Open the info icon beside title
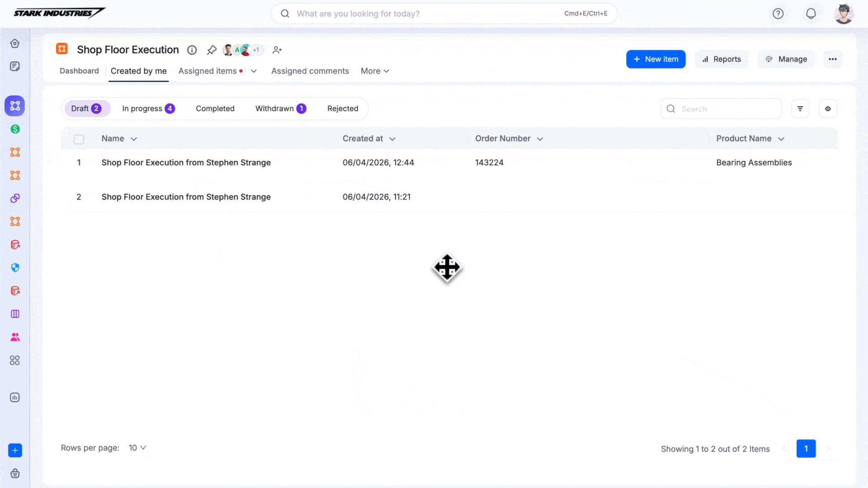Image resolution: width=868 pixels, height=488 pixels. point(192,50)
